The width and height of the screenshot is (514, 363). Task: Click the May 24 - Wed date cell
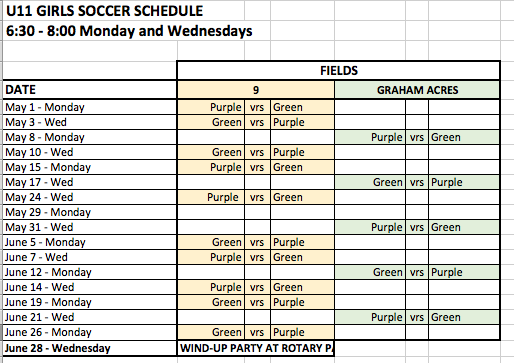(90, 197)
